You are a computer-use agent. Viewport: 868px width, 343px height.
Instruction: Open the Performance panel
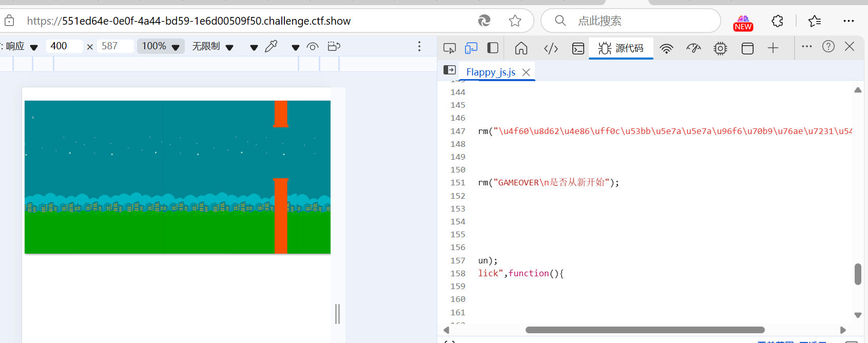693,48
